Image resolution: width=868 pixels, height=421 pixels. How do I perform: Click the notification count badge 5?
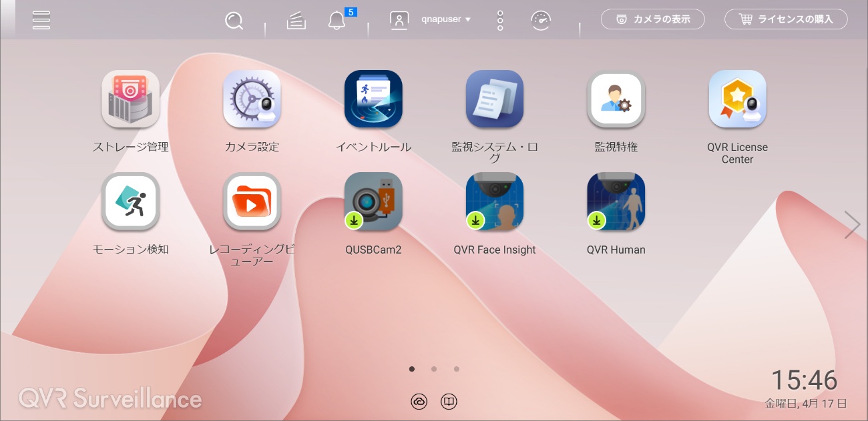point(351,11)
